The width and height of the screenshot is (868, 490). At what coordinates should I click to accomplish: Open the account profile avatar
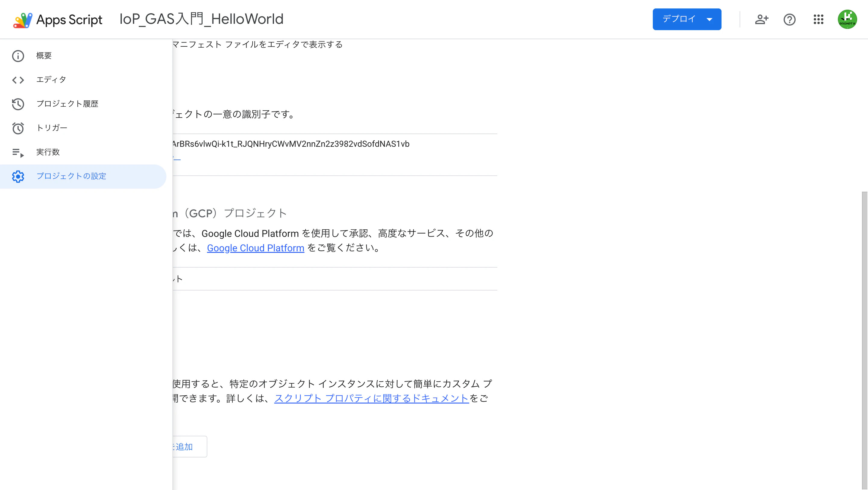click(x=848, y=19)
